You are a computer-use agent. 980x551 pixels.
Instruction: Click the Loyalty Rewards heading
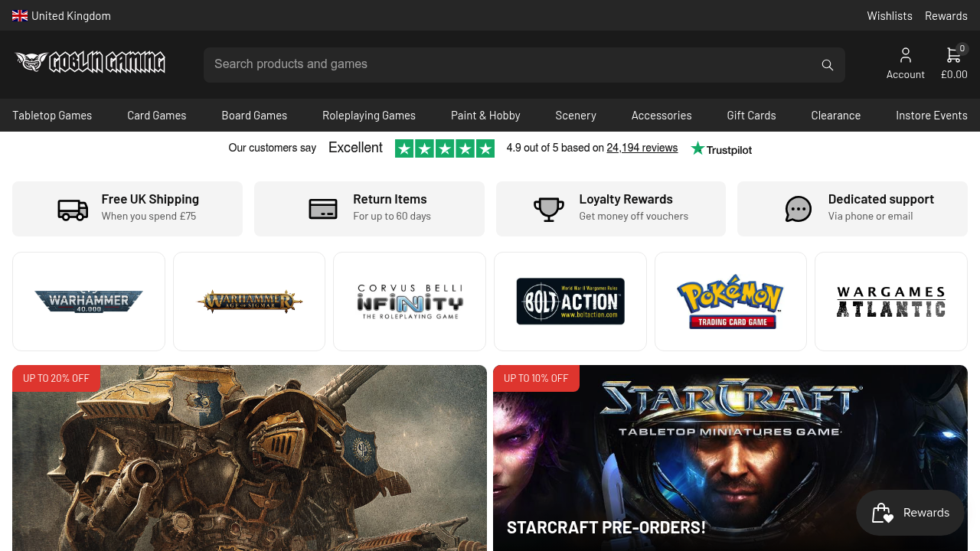coord(626,199)
